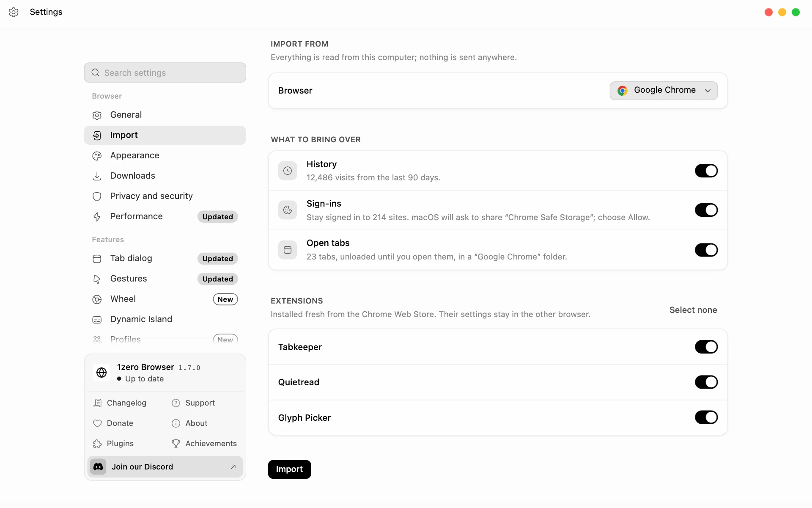The height and width of the screenshot is (508, 812).
Task: Click the tab icon beside Open tabs
Action: click(288, 250)
